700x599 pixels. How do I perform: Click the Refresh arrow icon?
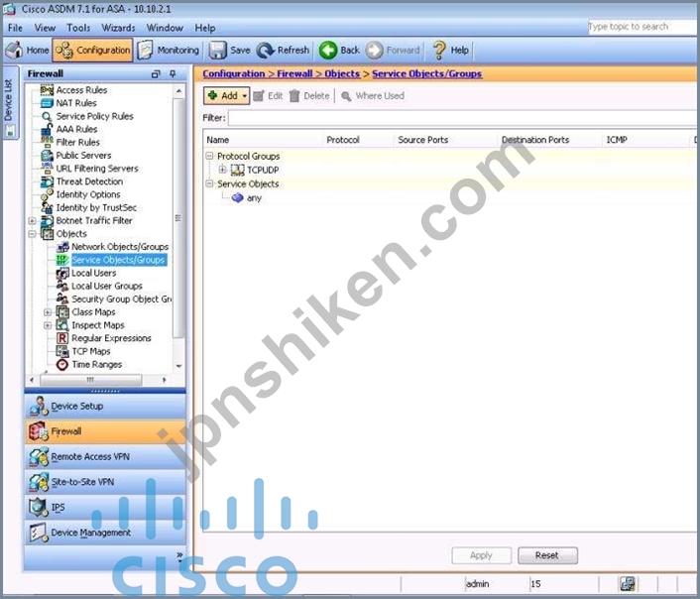point(265,50)
